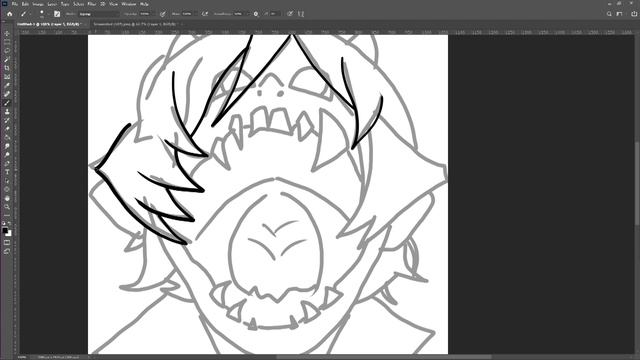Change the screen mode icon
This screenshot has height=360, width=640.
pyautogui.click(x=7, y=251)
